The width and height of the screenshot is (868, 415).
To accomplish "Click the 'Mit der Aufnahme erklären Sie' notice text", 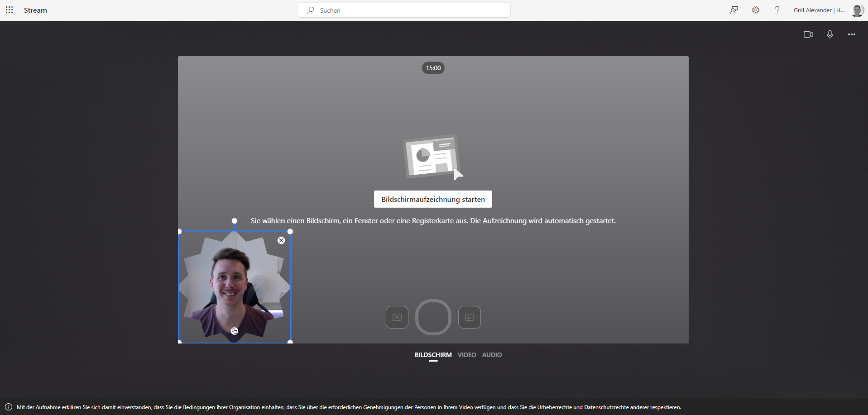I will coord(349,407).
